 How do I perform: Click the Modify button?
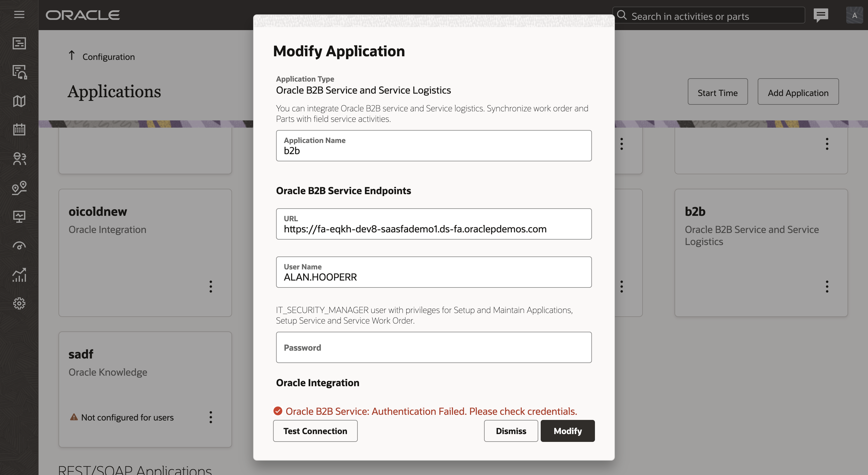pyautogui.click(x=568, y=430)
